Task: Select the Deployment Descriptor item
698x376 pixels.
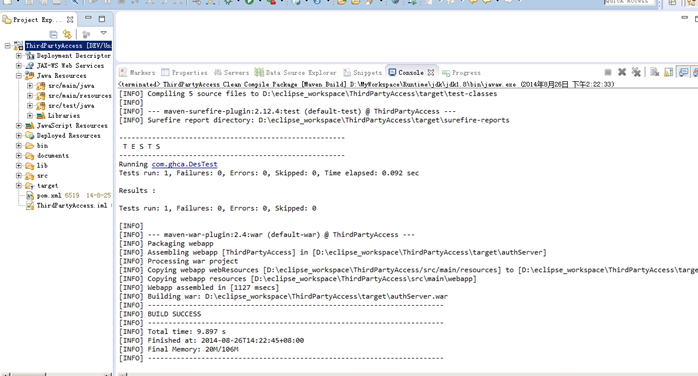Action: (x=73, y=56)
